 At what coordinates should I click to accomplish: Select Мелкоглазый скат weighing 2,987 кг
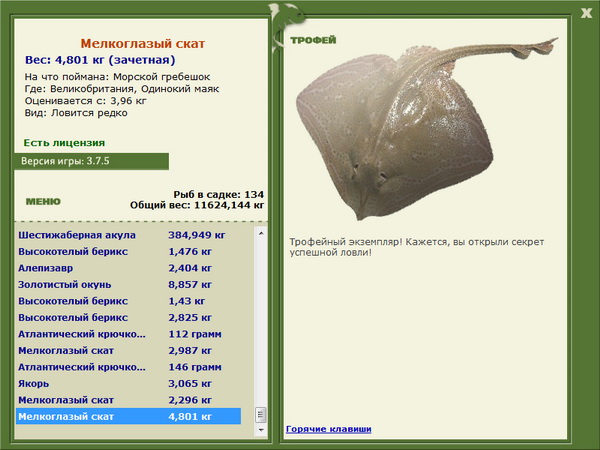click(x=129, y=350)
